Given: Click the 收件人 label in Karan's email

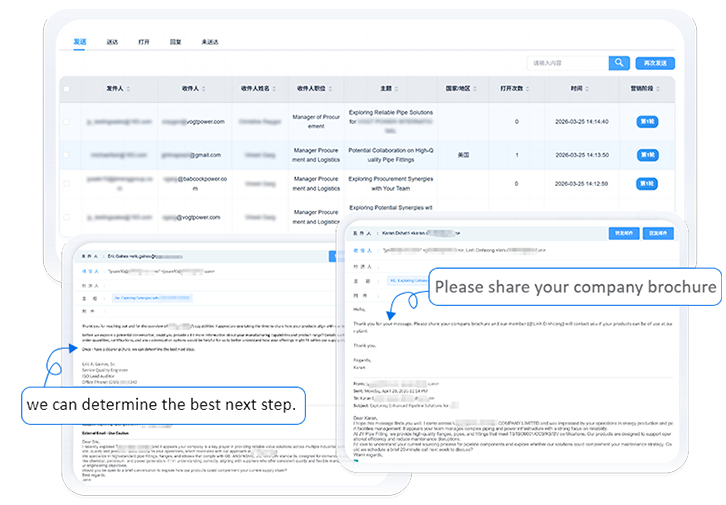Looking at the screenshot, I should pos(363,250).
